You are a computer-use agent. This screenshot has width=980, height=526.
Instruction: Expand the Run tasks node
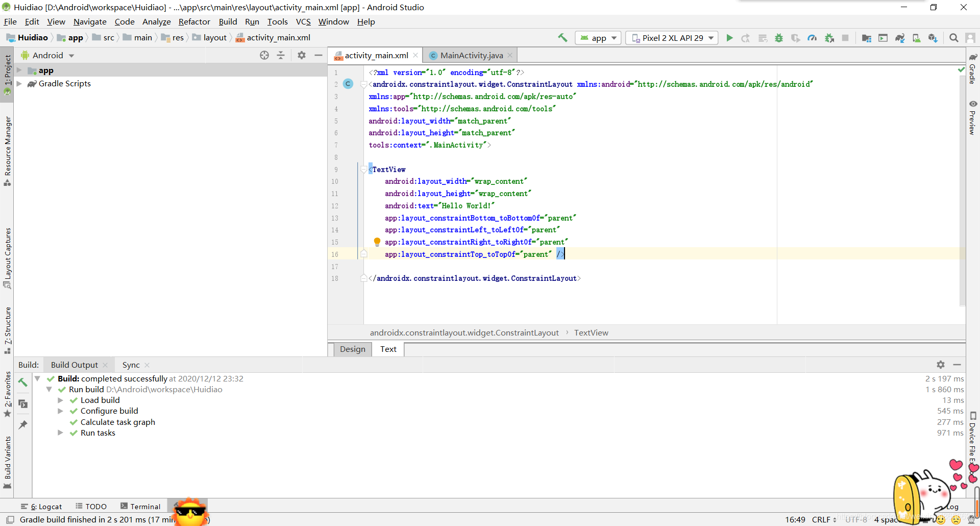(x=60, y=433)
